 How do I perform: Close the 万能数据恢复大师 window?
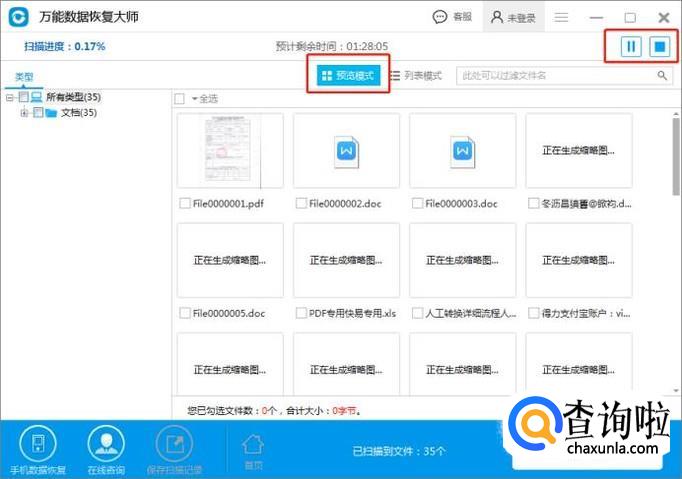click(664, 17)
